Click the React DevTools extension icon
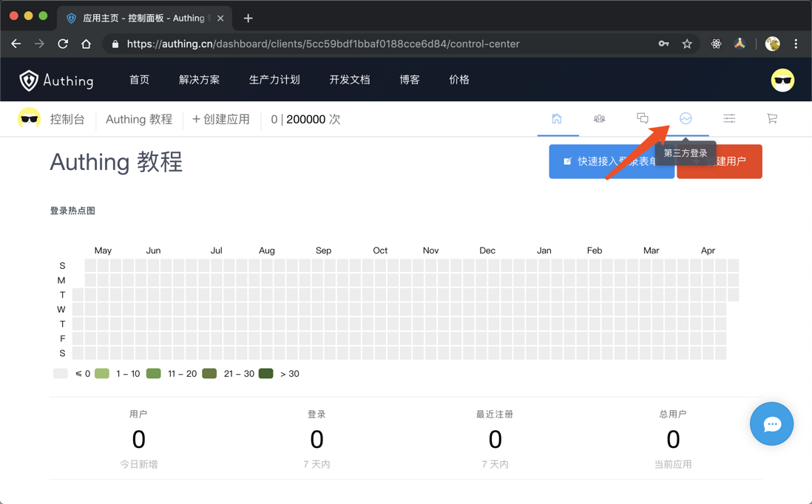The image size is (812, 504). (716, 44)
